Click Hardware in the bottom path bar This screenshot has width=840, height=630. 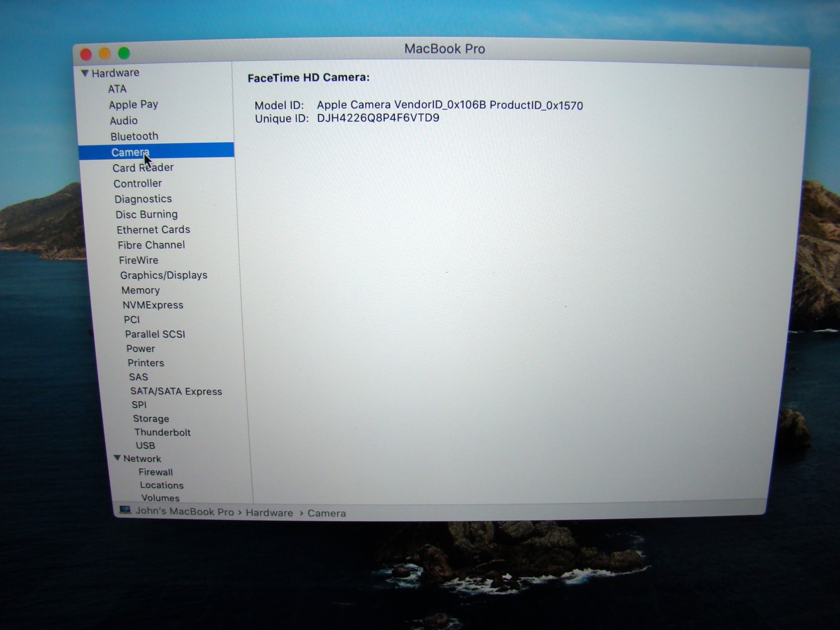point(269,513)
